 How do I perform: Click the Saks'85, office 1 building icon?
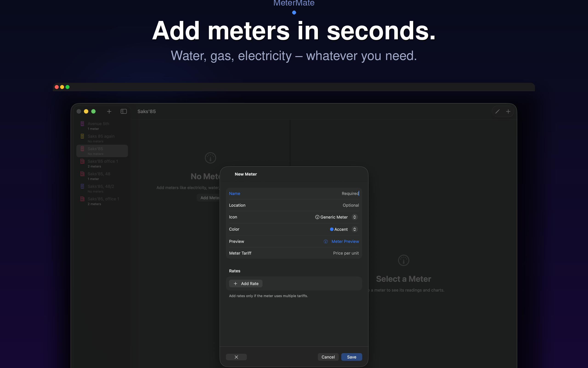[82, 199]
